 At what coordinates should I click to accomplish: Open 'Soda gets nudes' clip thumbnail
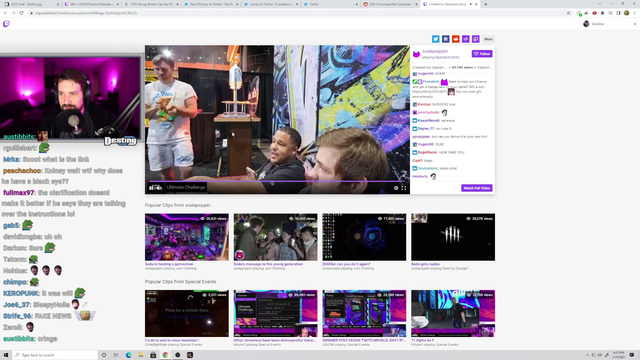tap(453, 237)
